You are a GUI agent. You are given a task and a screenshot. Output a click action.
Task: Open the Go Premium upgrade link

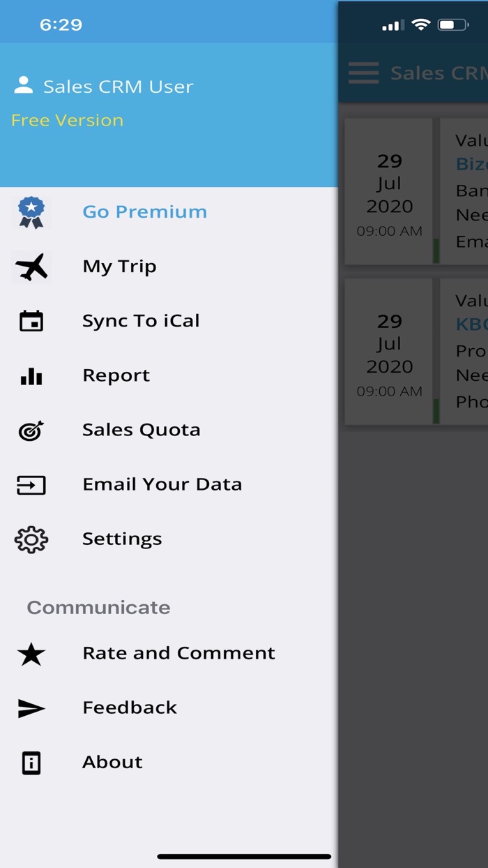point(144,212)
